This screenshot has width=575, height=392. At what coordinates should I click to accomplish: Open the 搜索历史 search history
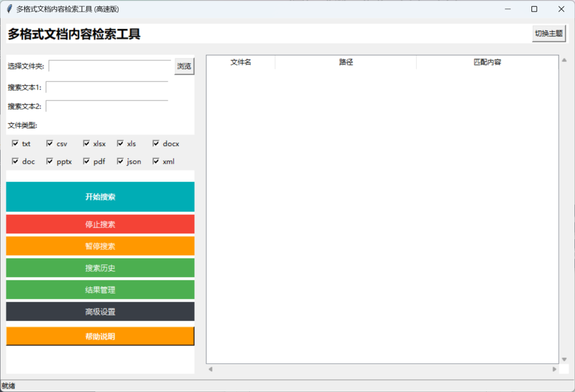(100, 268)
